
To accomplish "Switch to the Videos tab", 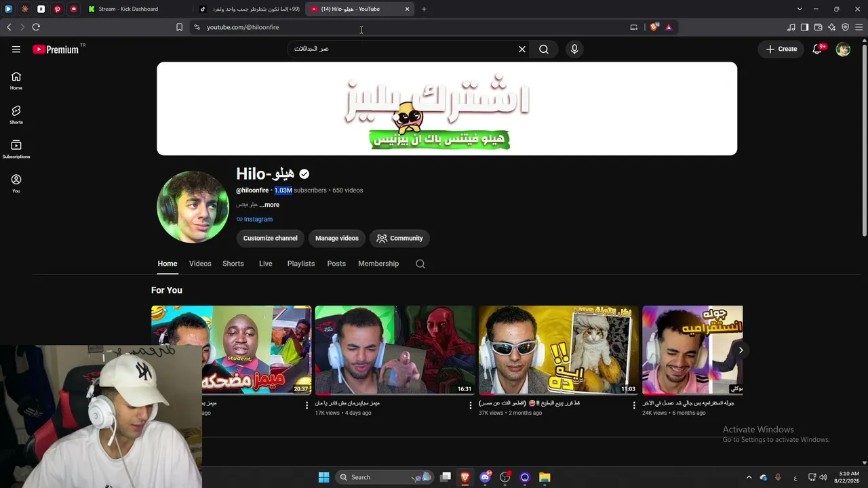I will click(x=200, y=264).
